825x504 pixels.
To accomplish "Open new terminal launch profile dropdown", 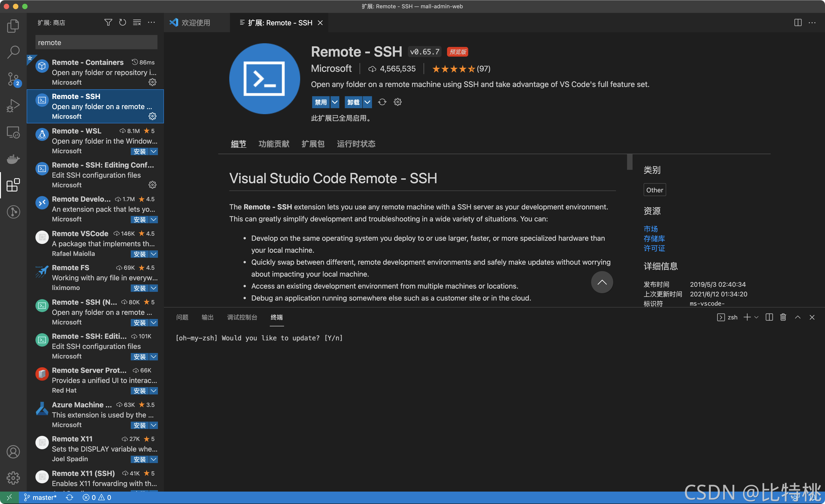I will point(756,317).
